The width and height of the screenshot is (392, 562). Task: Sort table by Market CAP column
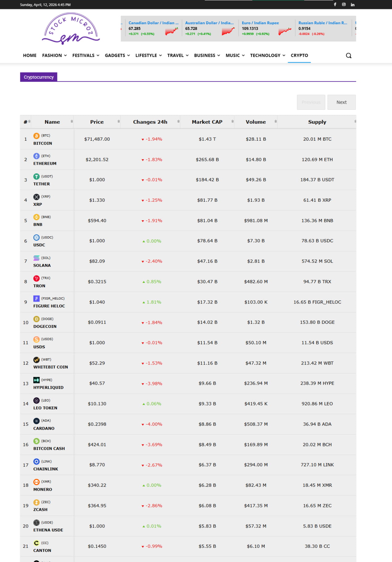tap(207, 122)
